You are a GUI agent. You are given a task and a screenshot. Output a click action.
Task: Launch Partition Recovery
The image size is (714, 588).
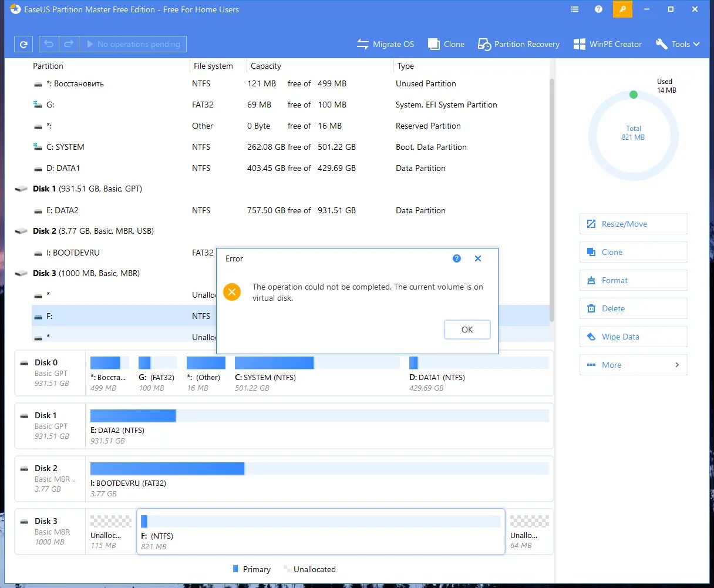click(x=518, y=44)
